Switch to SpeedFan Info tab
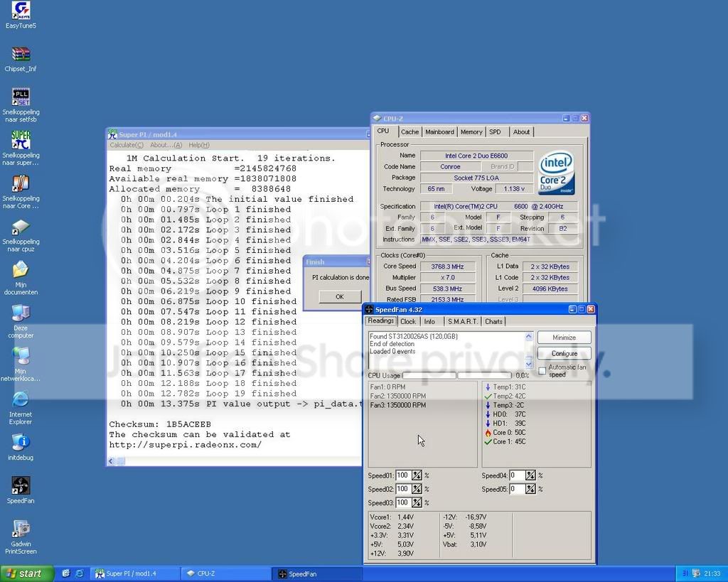 pyautogui.click(x=429, y=321)
